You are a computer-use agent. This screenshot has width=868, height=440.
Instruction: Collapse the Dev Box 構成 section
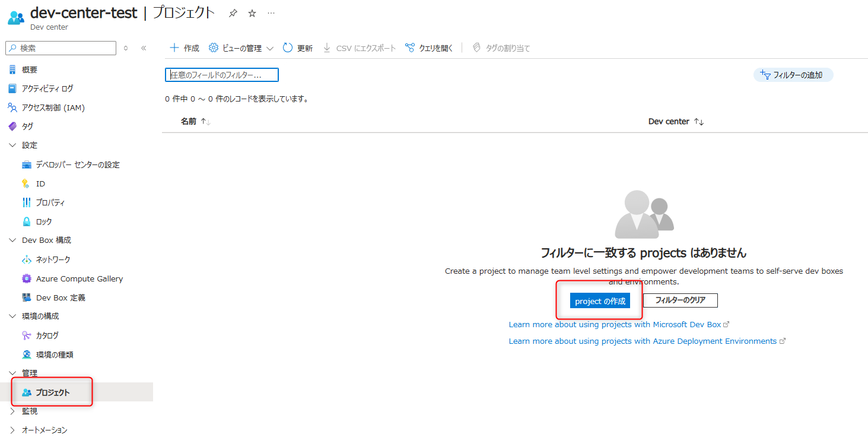pos(12,240)
